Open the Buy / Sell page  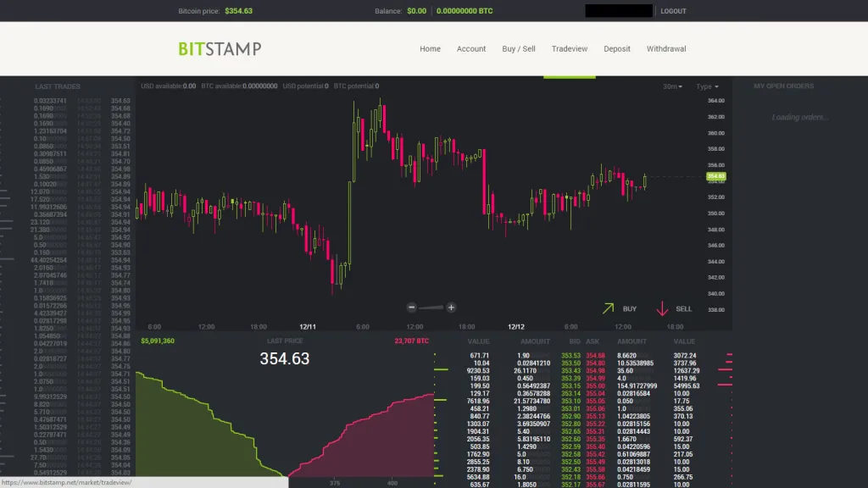[519, 48]
